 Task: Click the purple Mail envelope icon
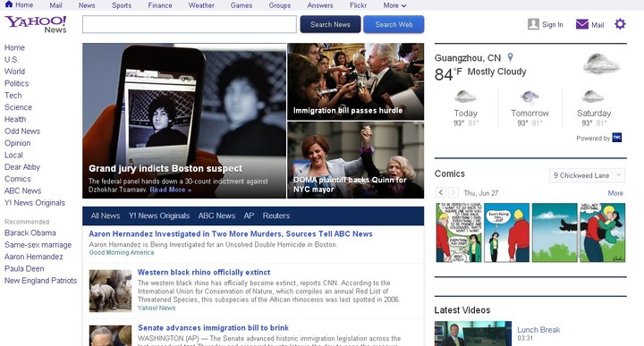(x=582, y=24)
